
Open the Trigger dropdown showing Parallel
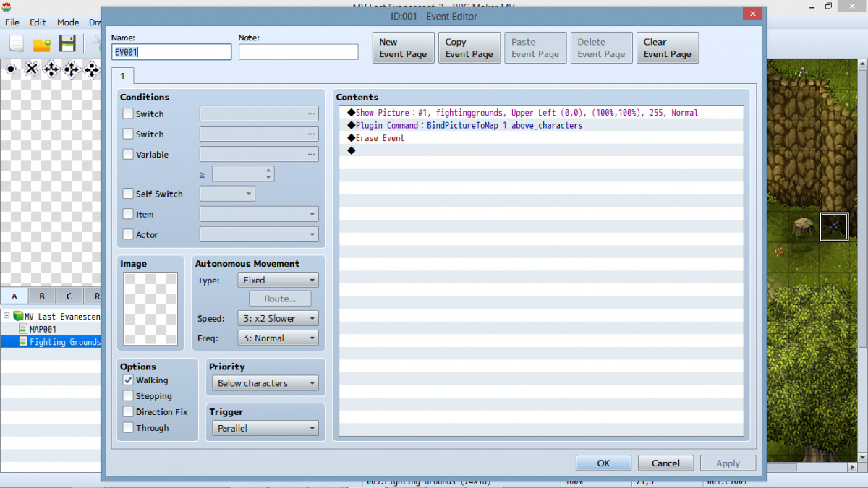(x=265, y=428)
